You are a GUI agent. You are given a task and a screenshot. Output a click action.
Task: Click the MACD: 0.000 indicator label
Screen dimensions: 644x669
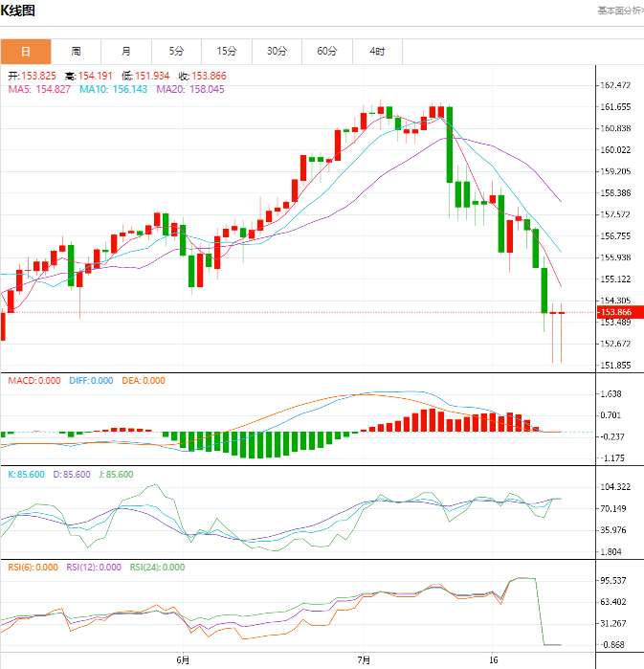[x=34, y=381]
